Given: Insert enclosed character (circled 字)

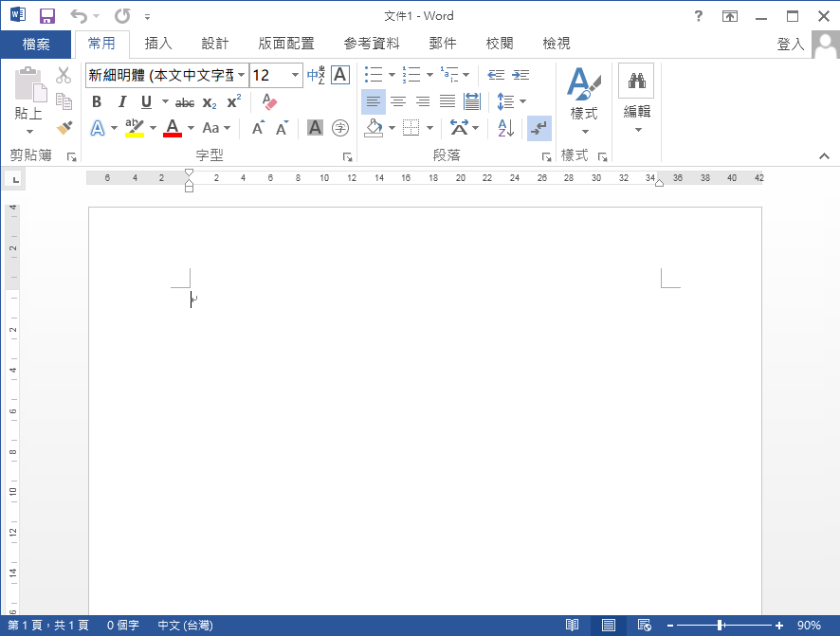Looking at the screenshot, I should 340,128.
